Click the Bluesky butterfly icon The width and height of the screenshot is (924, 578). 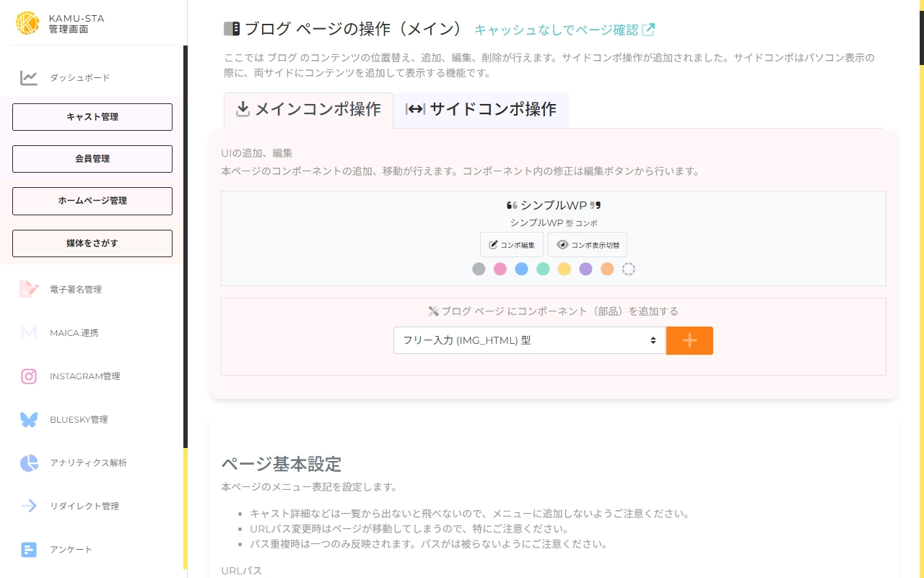coord(29,419)
